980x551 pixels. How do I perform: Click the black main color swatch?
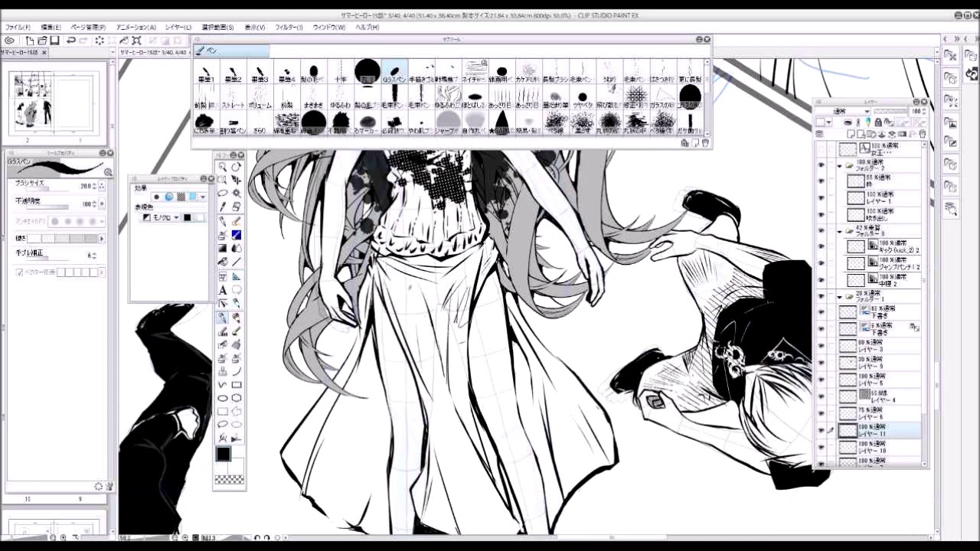coord(223,454)
